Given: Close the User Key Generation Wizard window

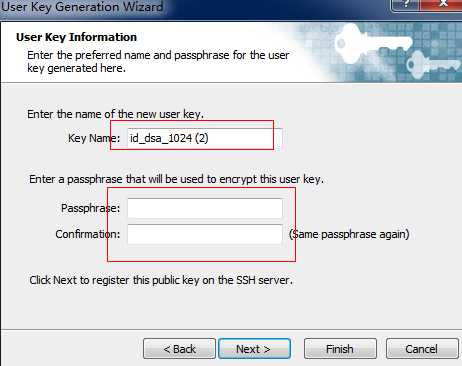Looking at the screenshot, I should point(443,5).
